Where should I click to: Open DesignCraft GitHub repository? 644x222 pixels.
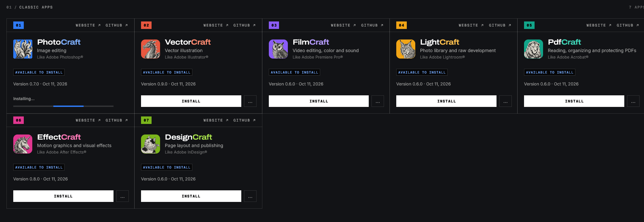(244, 120)
